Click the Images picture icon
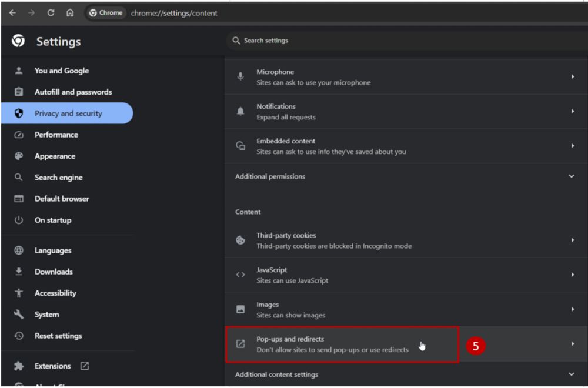Viewport: 588px width, 388px height. point(240,309)
